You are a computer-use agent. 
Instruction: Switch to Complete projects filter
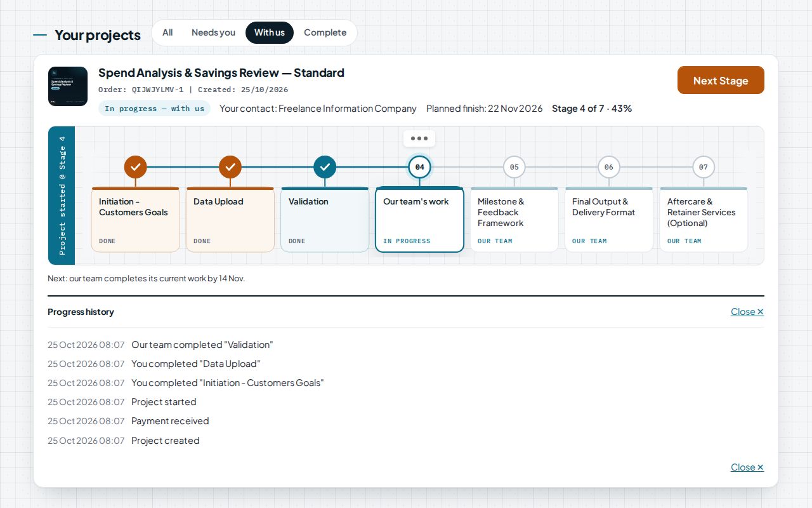(x=325, y=32)
